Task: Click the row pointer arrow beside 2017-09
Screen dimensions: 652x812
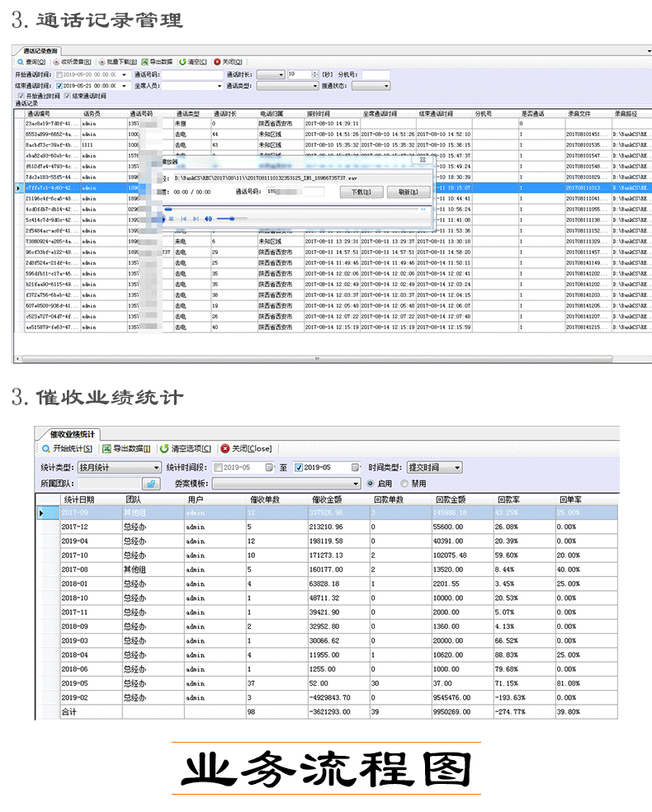Action: pos(41,513)
